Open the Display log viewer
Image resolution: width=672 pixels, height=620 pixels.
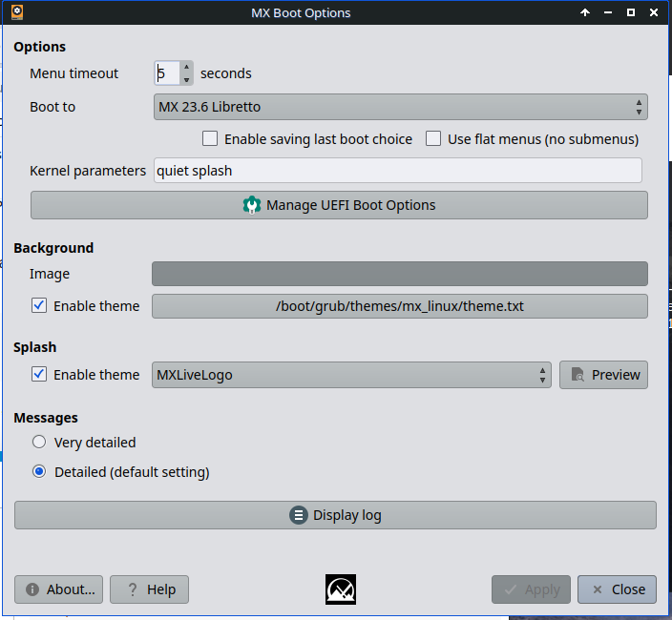coord(335,515)
